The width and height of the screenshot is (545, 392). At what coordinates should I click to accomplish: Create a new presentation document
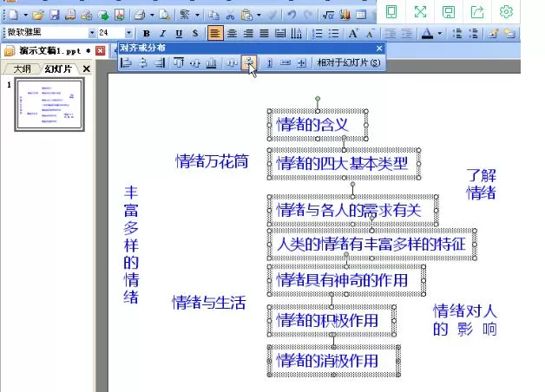[x=13, y=15]
